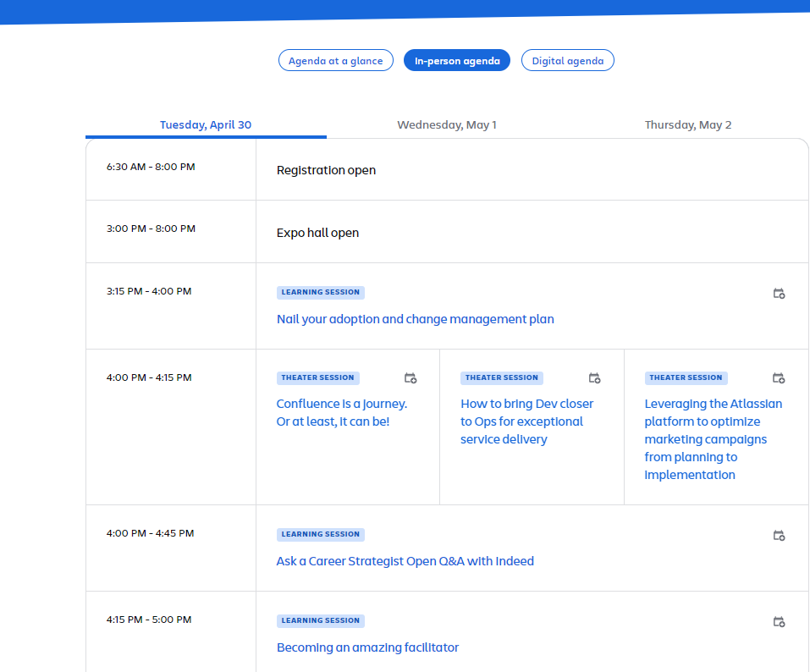This screenshot has width=810, height=672.
Task: Add 'Nail your adoption' session to calendar
Action: (x=779, y=294)
